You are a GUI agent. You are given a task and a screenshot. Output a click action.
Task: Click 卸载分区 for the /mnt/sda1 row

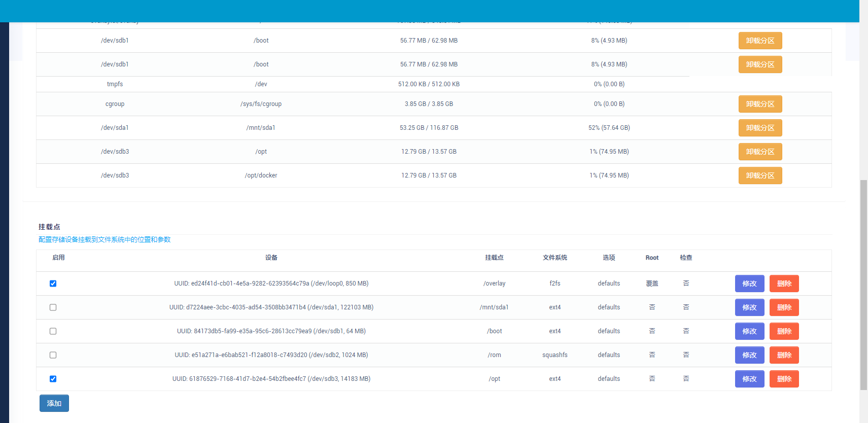[760, 128]
